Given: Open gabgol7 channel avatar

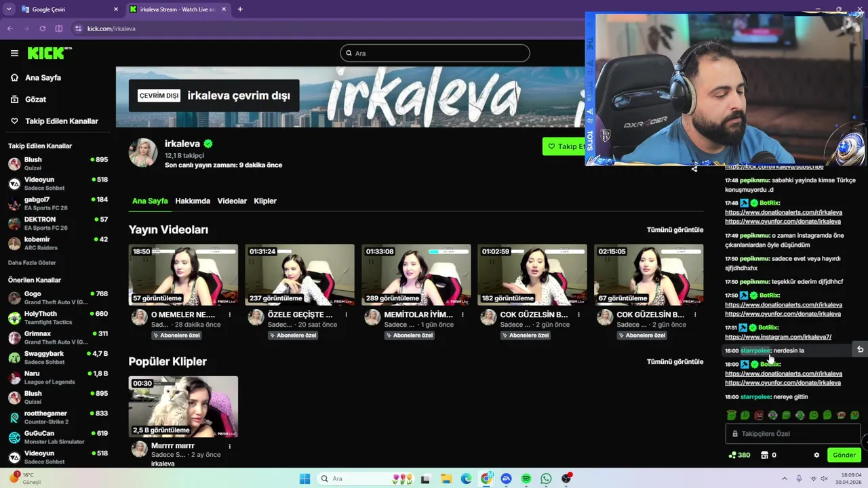Looking at the screenshot, I should click(x=14, y=203).
